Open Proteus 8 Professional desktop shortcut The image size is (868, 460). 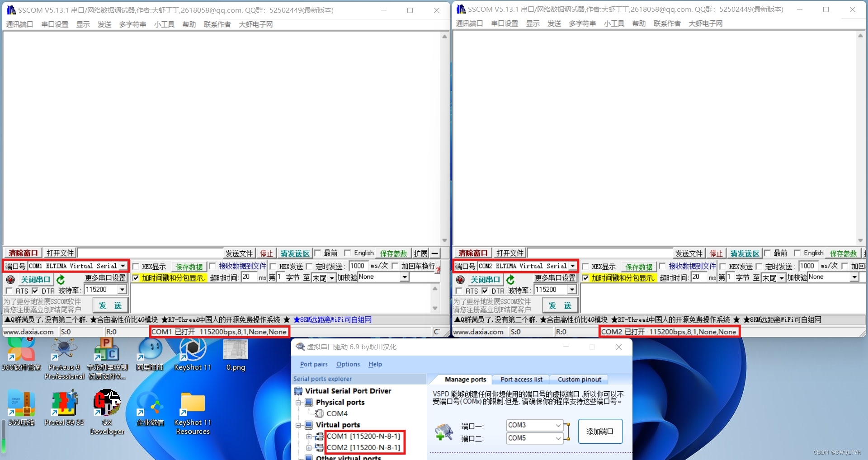(64, 359)
